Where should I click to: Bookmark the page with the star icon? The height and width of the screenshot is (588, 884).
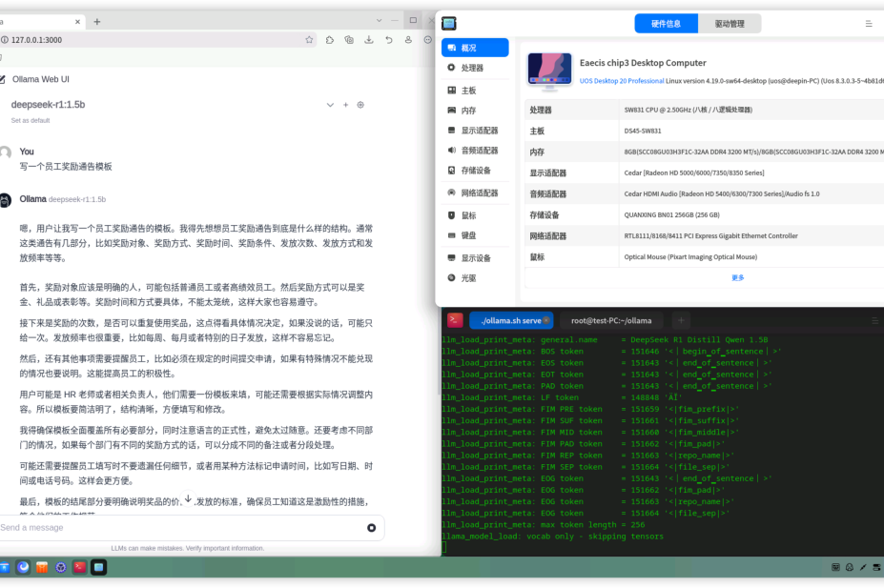point(309,40)
